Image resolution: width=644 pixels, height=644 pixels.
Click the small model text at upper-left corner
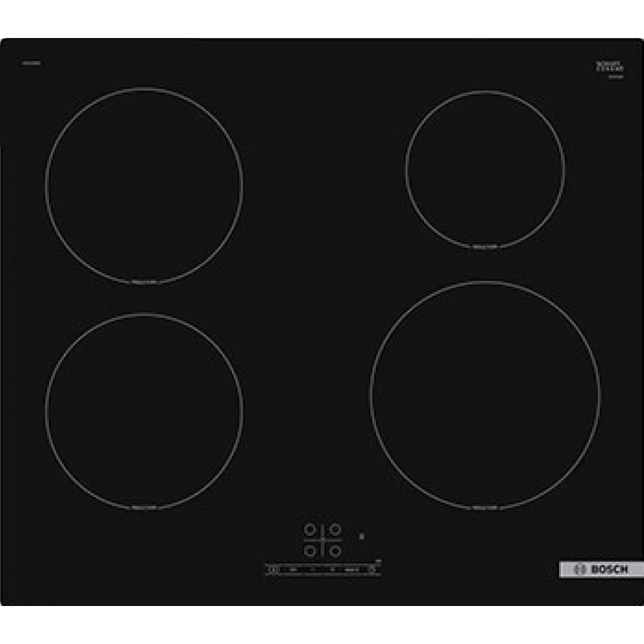pos(30,63)
